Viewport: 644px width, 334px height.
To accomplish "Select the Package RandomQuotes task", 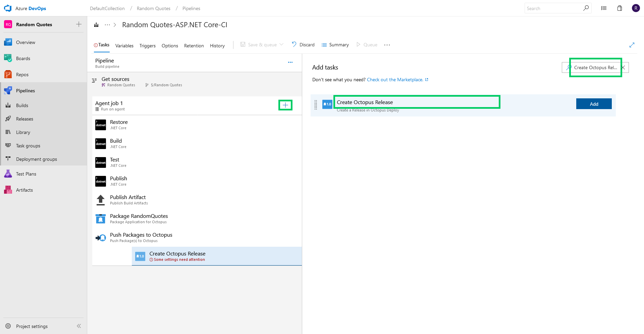I will click(x=197, y=219).
